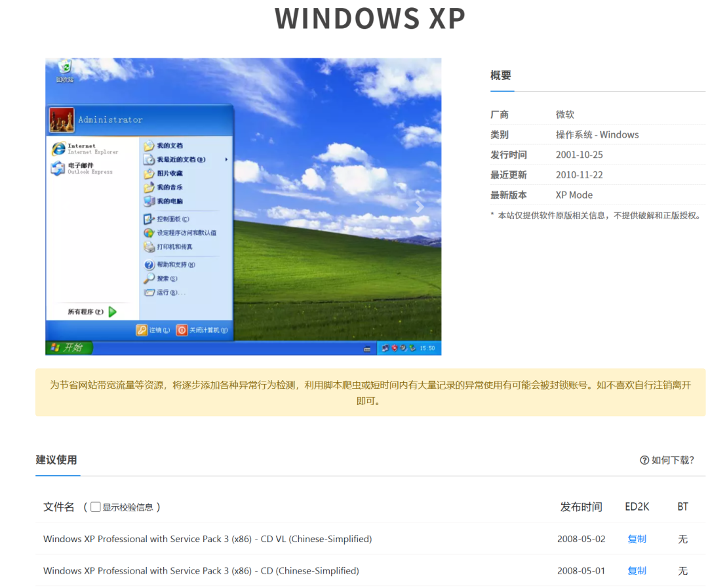Click the Windows XP desktop screenshot thumbnail
Screen dimensions: 708x588
243,206
